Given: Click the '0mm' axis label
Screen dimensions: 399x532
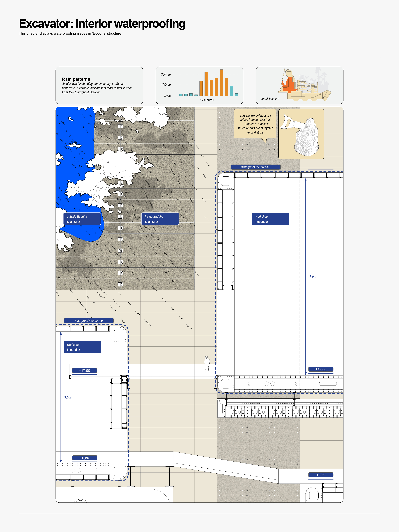Looking at the screenshot, I should [x=167, y=96].
